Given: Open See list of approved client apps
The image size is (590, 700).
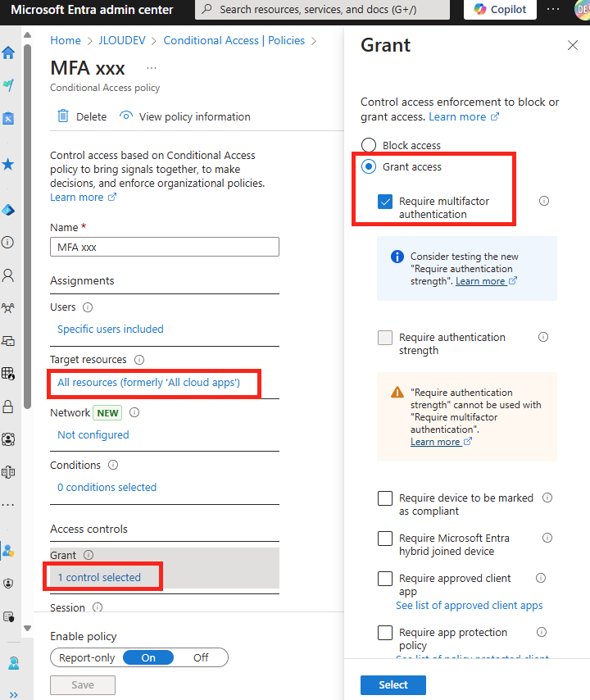Looking at the screenshot, I should pos(469,606).
